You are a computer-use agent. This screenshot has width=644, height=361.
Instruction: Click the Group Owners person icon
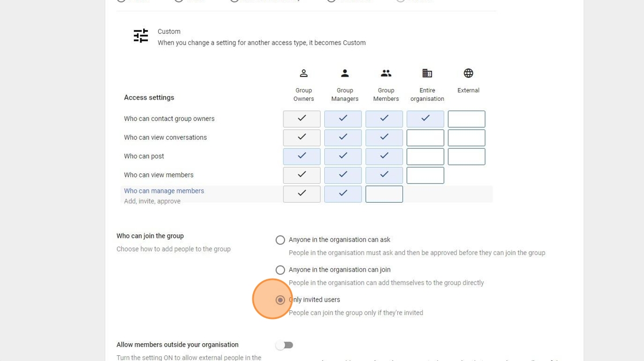(x=304, y=73)
